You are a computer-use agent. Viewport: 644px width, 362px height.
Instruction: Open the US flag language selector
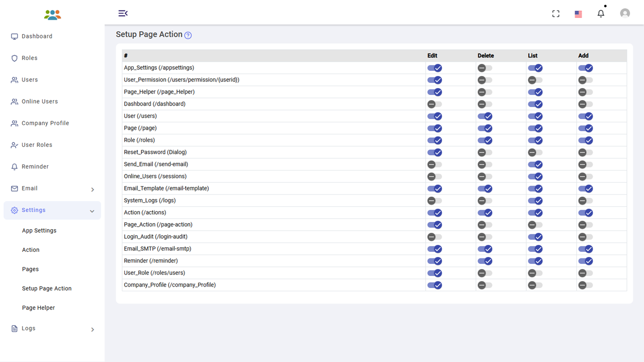(578, 14)
